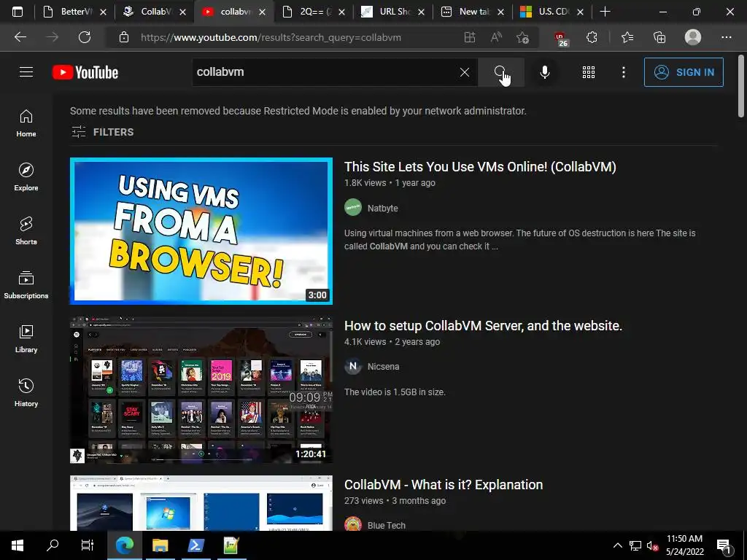
Task: Open the apps-available icon in the address bar
Action: point(470,37)
